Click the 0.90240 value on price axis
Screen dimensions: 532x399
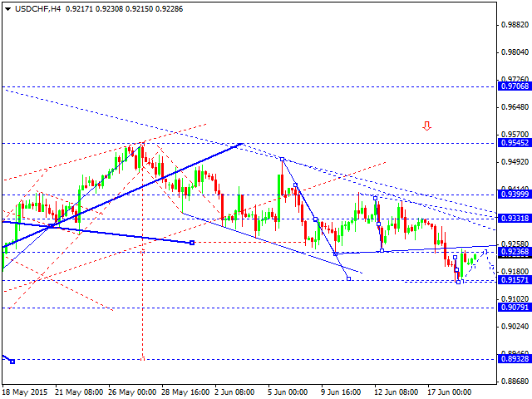coord(514,327)
